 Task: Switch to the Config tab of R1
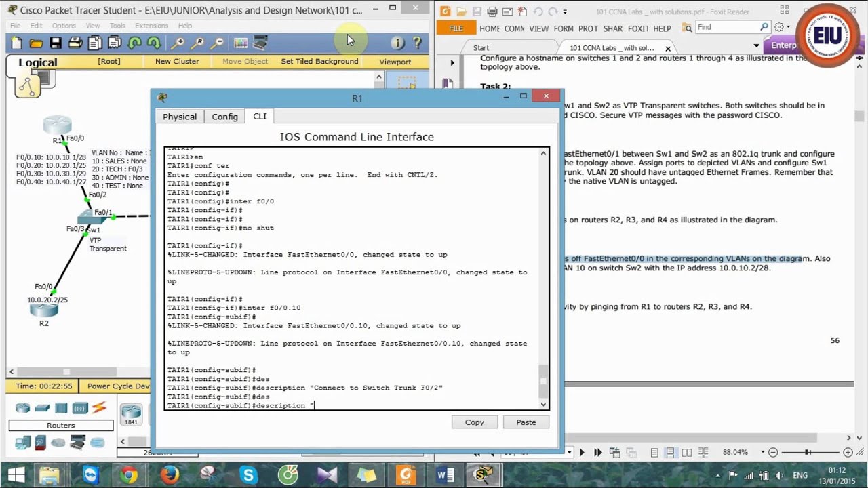pyautogui.click(x=224, y=117)
